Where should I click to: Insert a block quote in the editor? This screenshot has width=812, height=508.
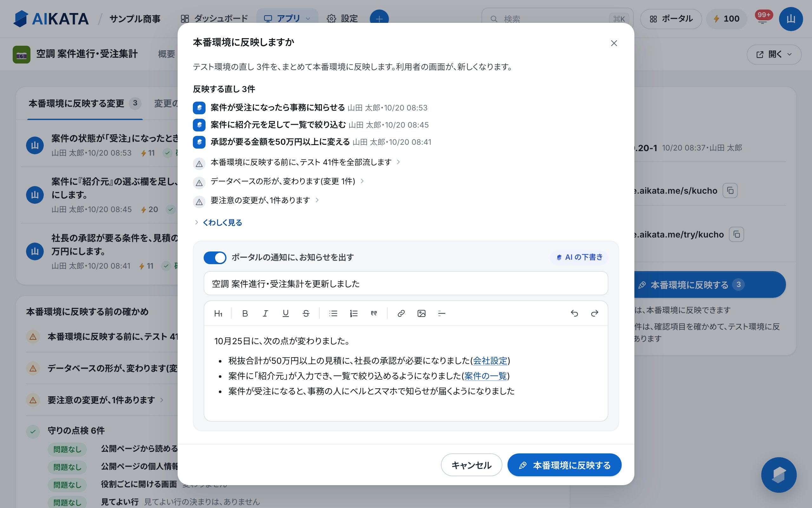(374, 313)
